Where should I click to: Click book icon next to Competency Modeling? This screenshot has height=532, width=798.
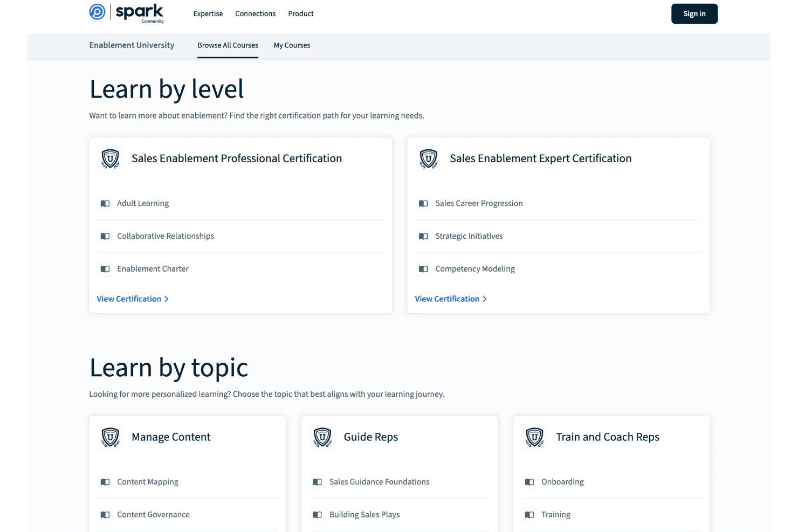pos(423,269)
